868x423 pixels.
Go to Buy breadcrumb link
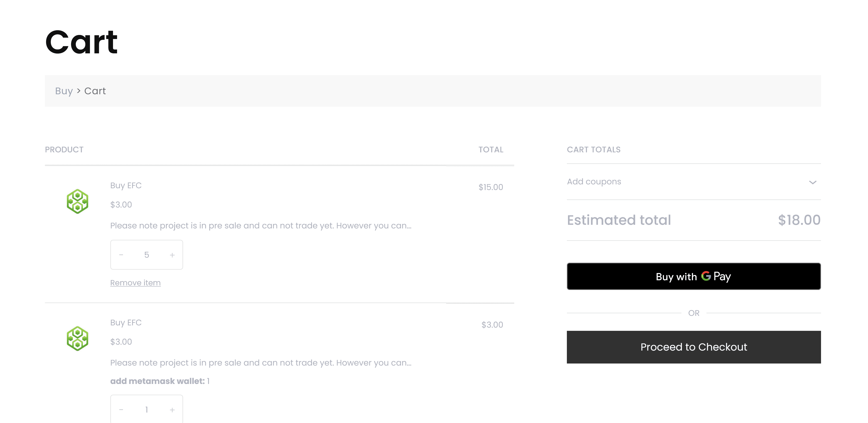[x=64, y=91]
